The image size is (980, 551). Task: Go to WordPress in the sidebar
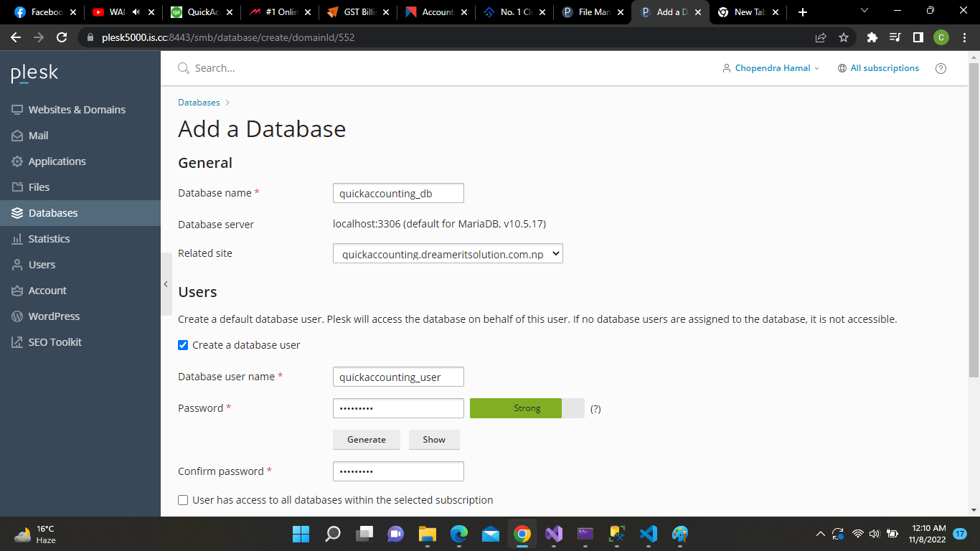pyautogui.click(x=54, y=316)
